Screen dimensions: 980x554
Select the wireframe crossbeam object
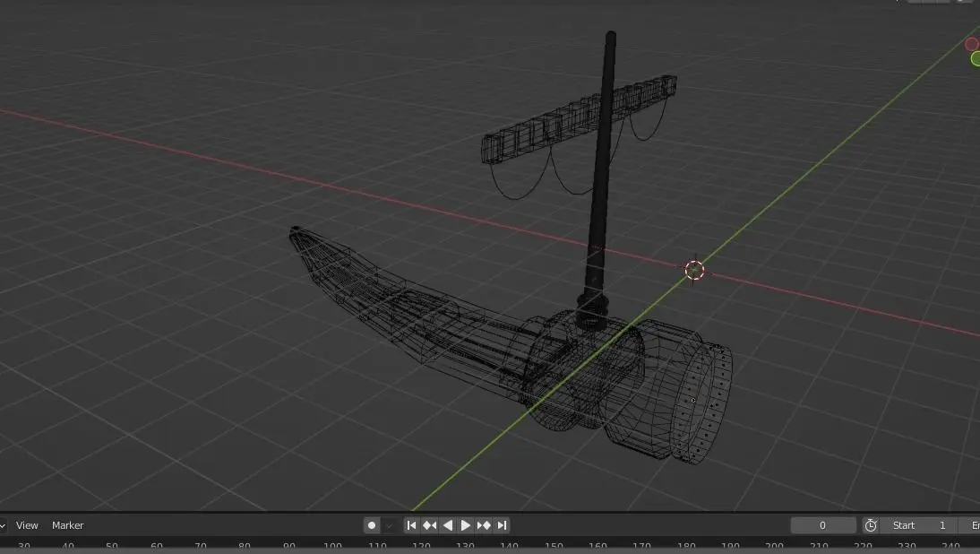pos(578,120)
